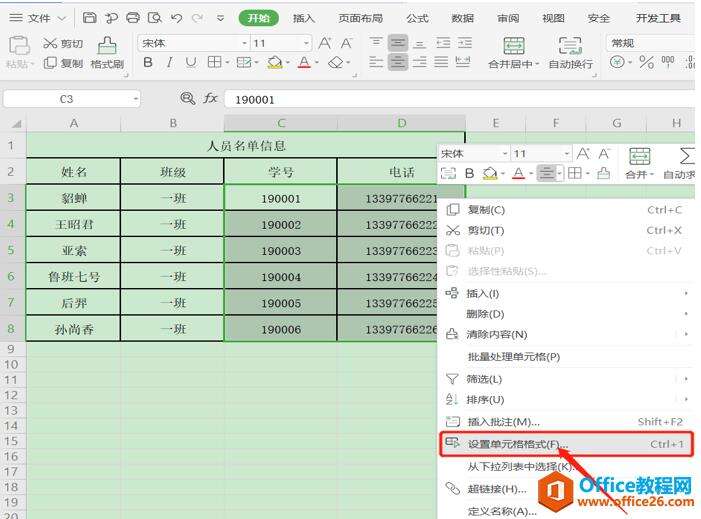Toggle Bold in the ribbon font group

[x=148, y=63]
